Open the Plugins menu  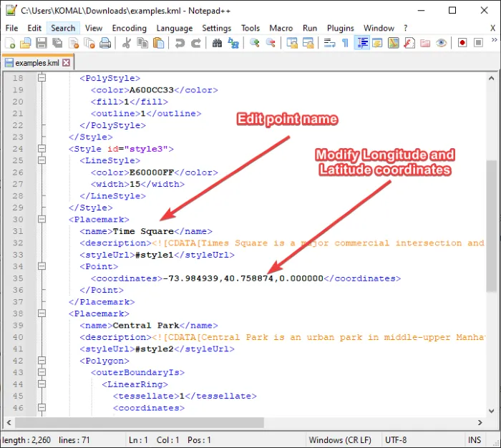click(x=341, y=28)
